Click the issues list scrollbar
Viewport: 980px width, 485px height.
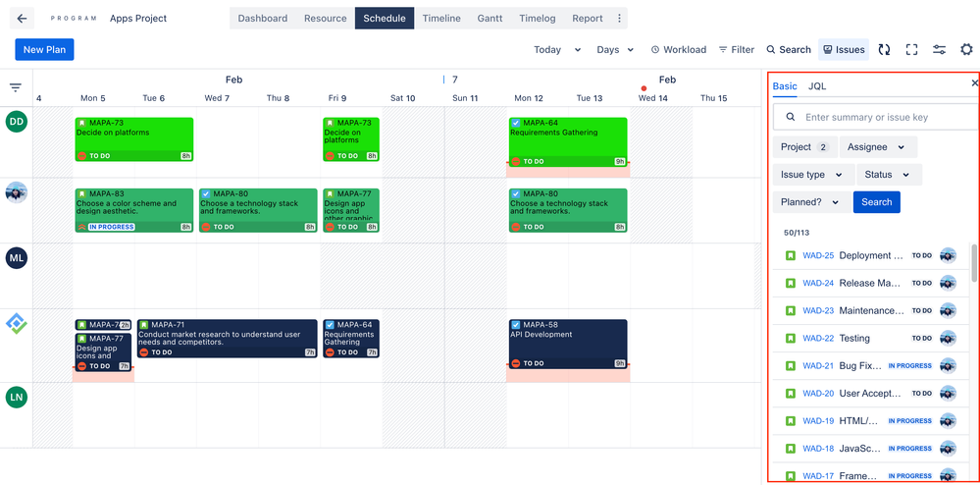coord(974,263)
